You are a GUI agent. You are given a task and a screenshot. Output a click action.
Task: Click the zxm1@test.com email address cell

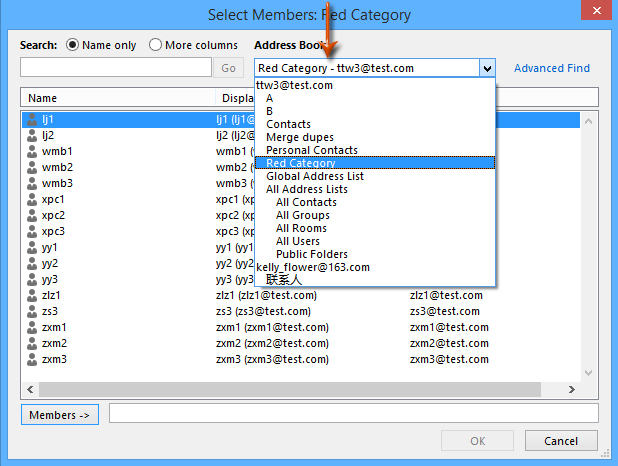pyautogui.click(x=449, y=327)
